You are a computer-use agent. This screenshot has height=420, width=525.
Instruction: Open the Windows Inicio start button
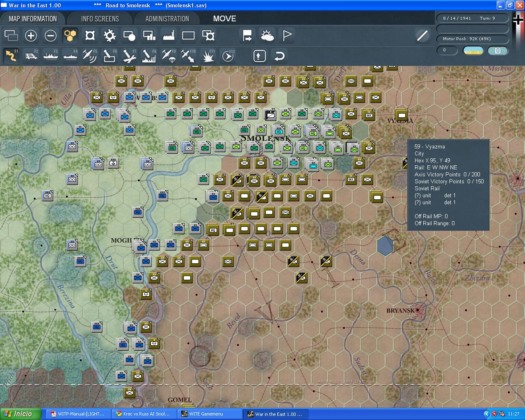pyautogui.click(x=21, y=414)
